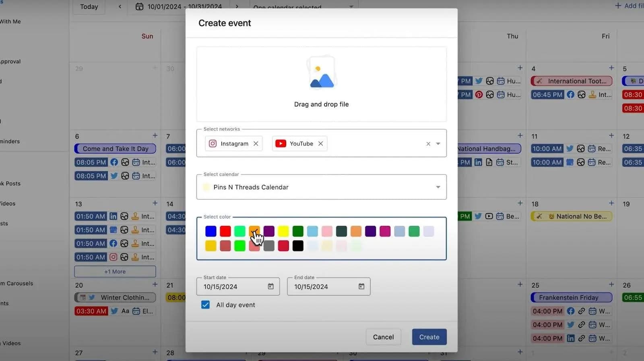Click the Add filter button at top right

click(x=629, y=6)
